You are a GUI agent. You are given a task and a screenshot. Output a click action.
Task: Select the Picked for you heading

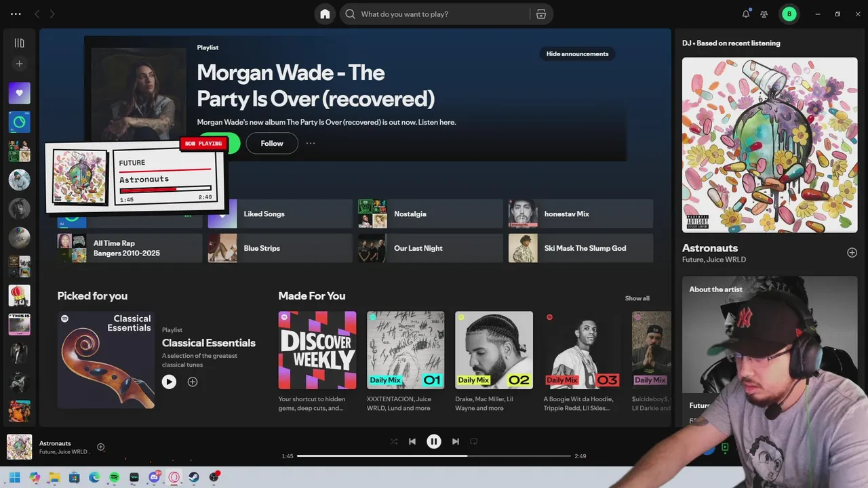click(92, 296)
